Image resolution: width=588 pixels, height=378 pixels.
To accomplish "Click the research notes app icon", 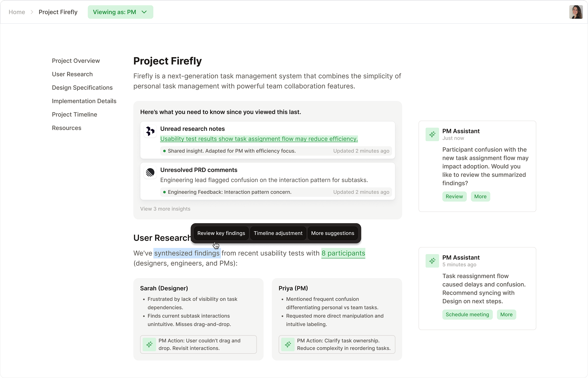I will pyautogui.click(x=150, y=131).
